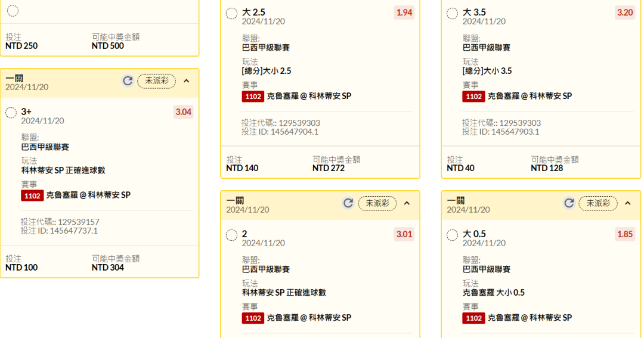
Task: Click league 巴西甲級聯賽 in 大 2.5 card
Action: pyautogui.click(x=266, y=48)
